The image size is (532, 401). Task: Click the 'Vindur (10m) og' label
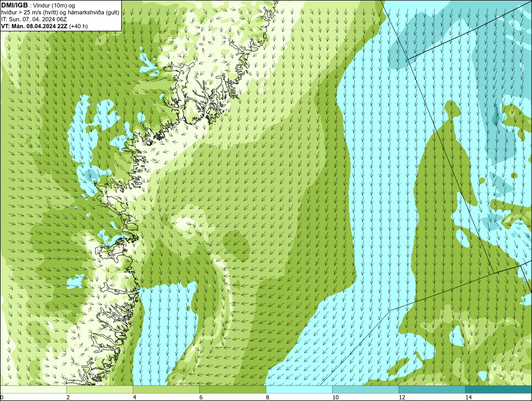pos(55,5)
